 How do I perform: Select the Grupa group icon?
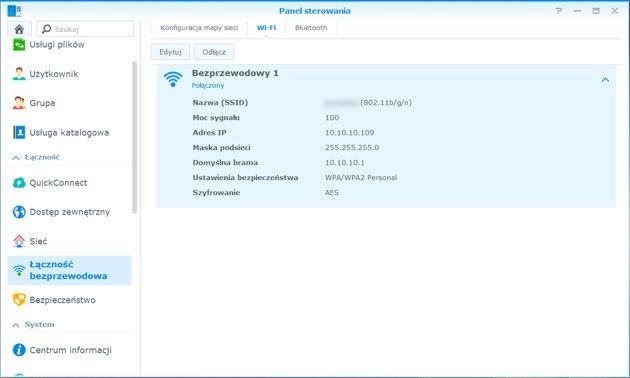[x=19, y=103]
